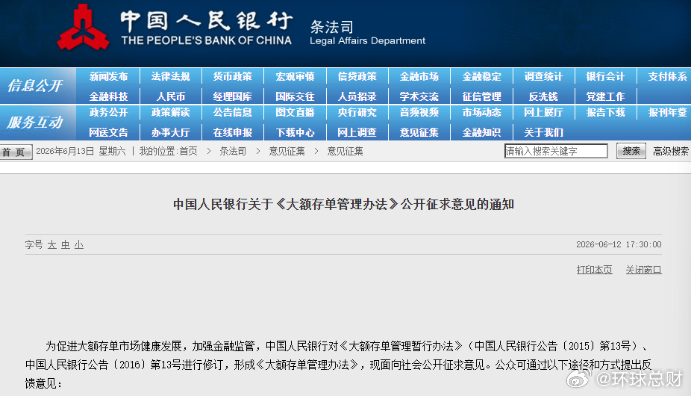Viewport: 691px width, 396px height.
Task: Open 金融稳定 section
Action: pyautogui.click(x=482, y=77)
